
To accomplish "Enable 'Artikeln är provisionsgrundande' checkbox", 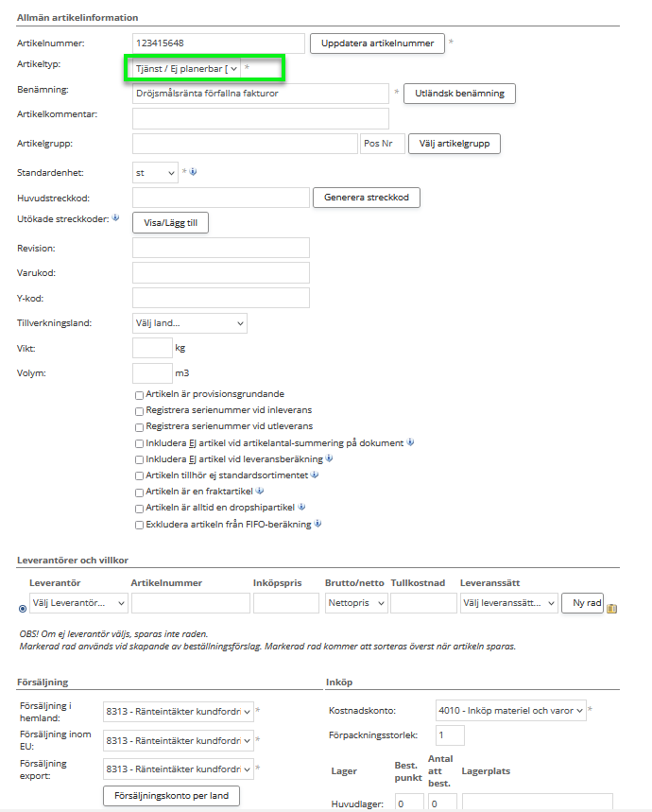I will point(140,394).
